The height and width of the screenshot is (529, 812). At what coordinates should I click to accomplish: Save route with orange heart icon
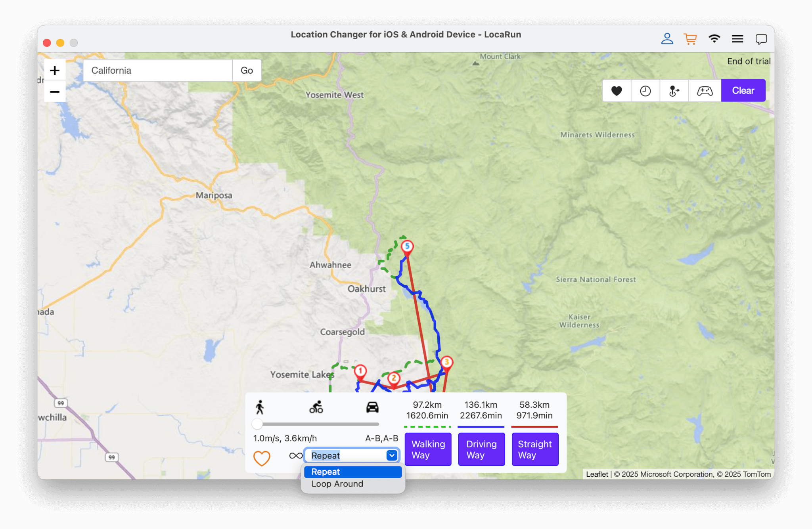262,458
